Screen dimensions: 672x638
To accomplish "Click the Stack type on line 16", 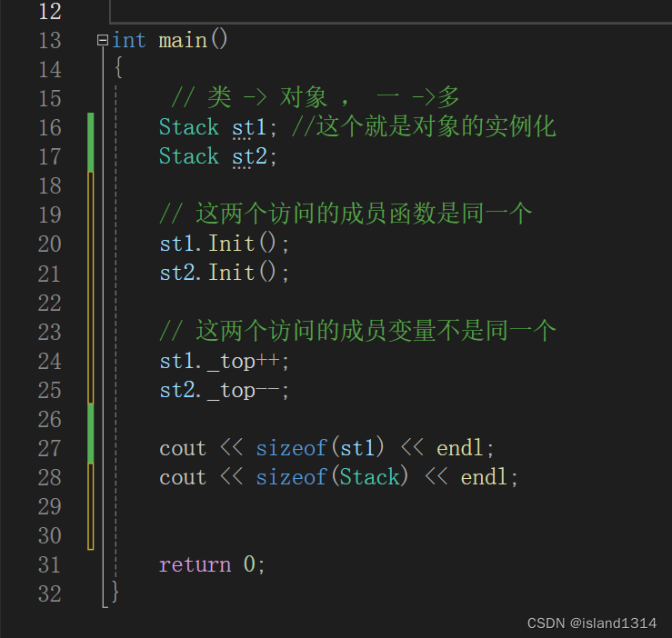I will click(x=189, y=127).
